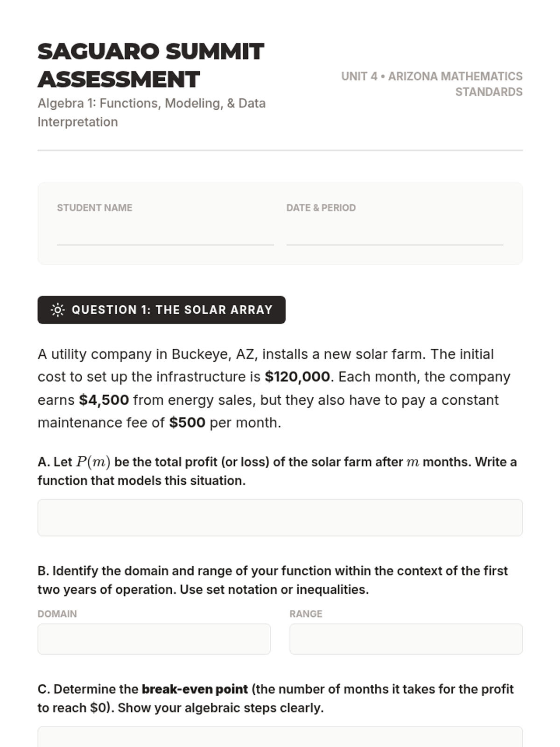Image resolution: width=560 pixels, height=747 pixels.
Task: Click the bold $500 maintenance fee
Action: point(187,423)
